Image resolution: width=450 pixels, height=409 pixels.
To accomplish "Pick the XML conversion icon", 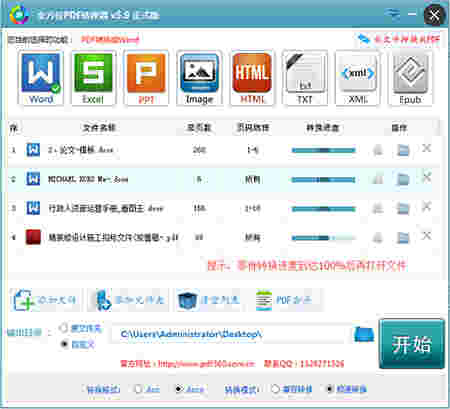I will 358,79.
